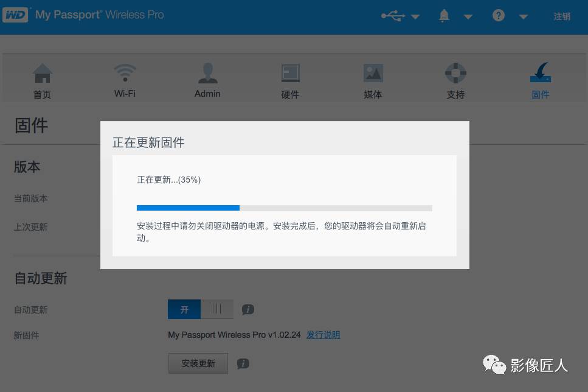
Task: Open the help question mark icon
Action: pos(498,15)
